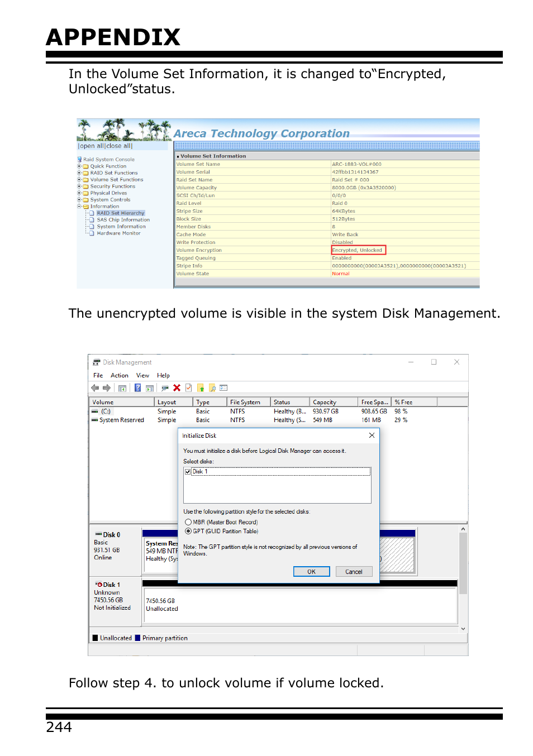Click the rightmost list-settings toolbar icon
Image resolution: width=533 pixels, height=756 pixels.
[x=223, y=388]
